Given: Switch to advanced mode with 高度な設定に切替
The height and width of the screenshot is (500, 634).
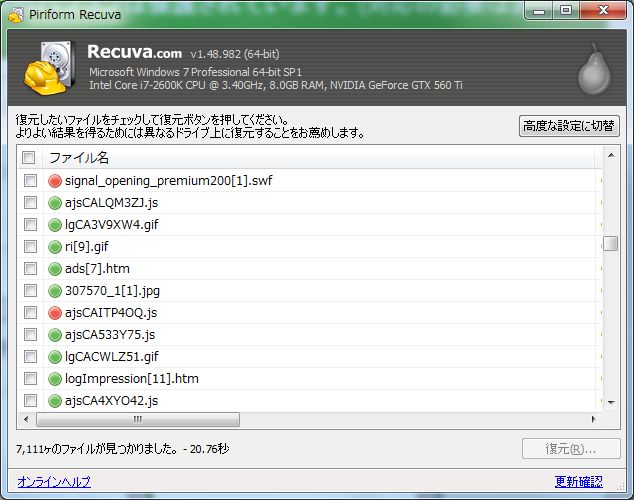Looking at the screenshot, I should click(x=569, y=126).
